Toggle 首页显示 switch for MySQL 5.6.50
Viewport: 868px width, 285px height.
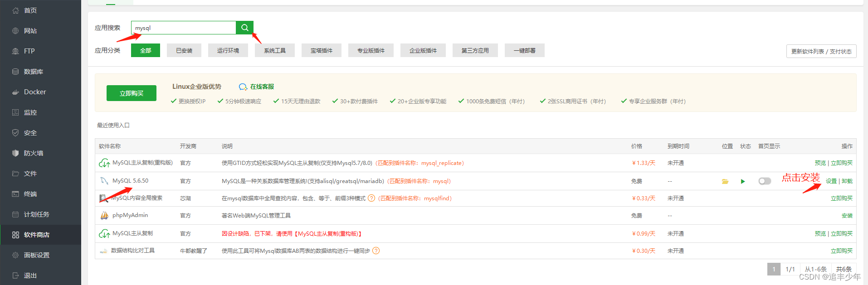765,181
